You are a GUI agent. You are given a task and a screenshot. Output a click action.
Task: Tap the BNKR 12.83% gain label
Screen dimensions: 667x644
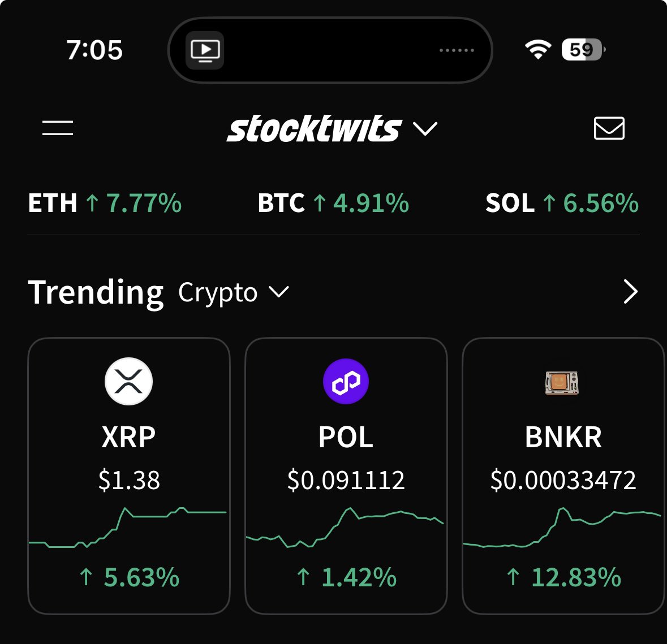[563, 577]
